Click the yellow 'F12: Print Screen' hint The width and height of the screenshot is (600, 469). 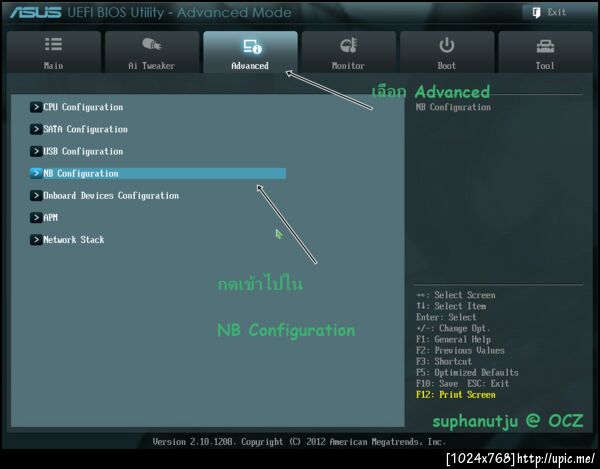tap(455, 395)
